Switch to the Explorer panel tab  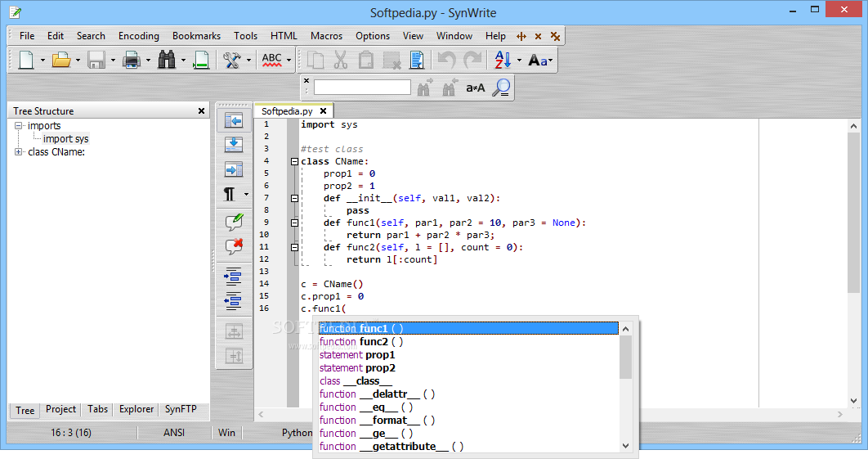(x=136, y=409)
